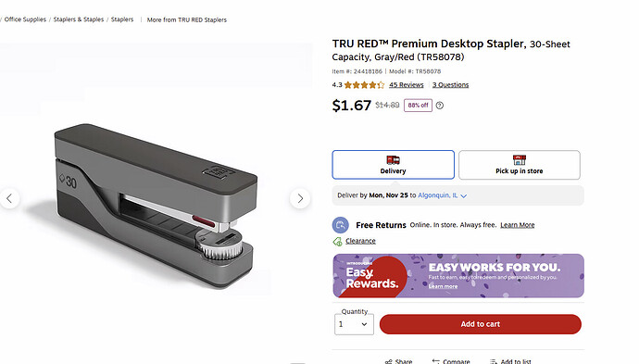The width and height of the screenshot is (639, 364).
Task: Go to the Staplers breadcrumb
Action: (122, 19)
